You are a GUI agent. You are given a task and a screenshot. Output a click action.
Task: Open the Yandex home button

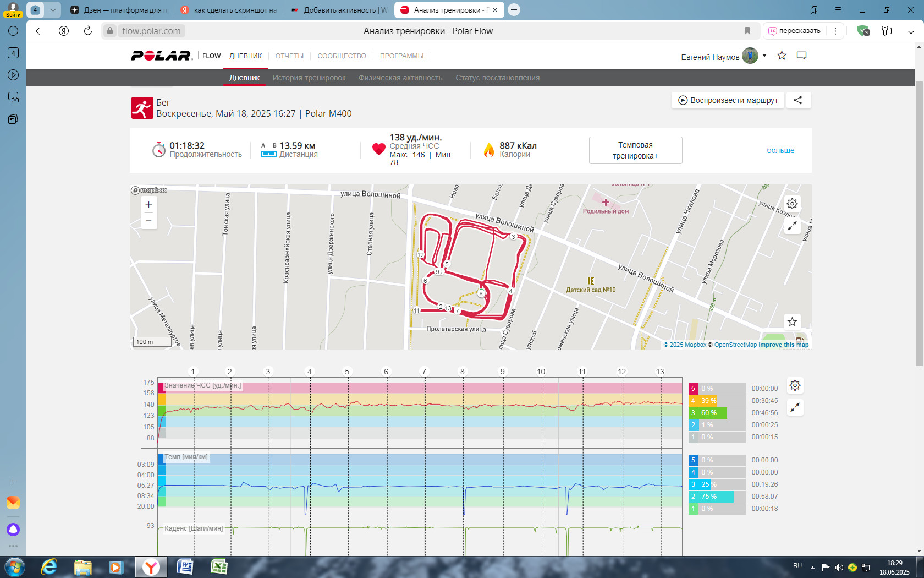pyautogui.click(x=64, y=31)
